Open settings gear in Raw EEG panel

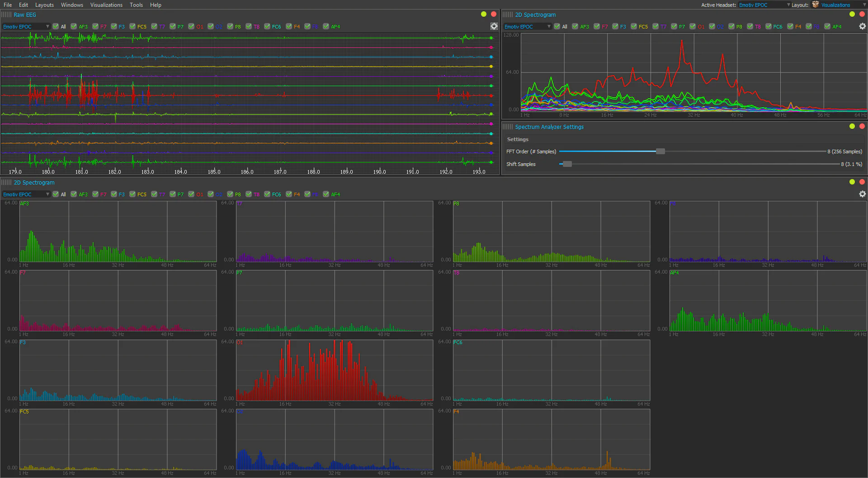[x=494, y=27]
